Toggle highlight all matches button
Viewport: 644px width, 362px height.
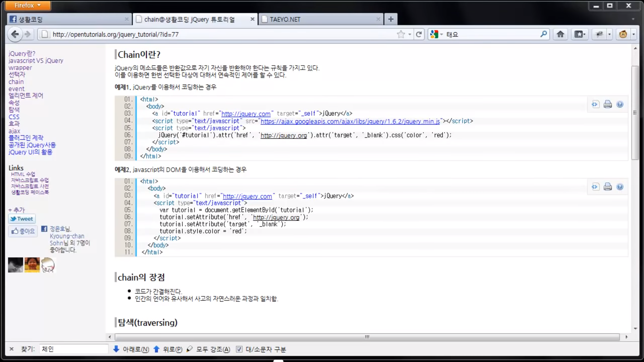pos(209,349)
